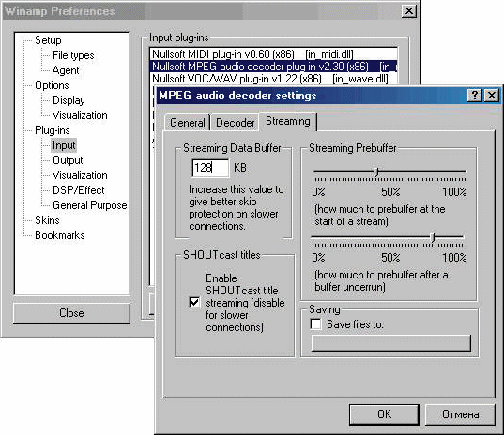This screenshot has width=504, height=435.
Task: Click the save files path button
Action: 390,343
